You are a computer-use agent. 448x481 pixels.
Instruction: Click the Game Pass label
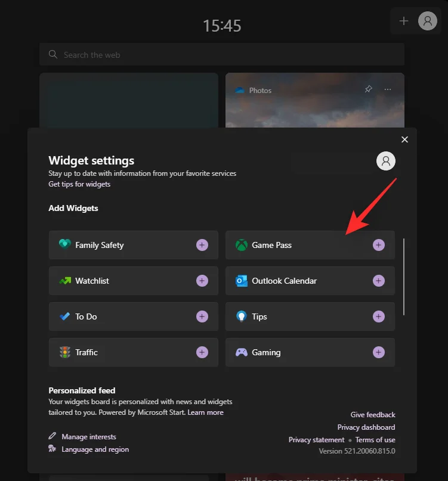[x=272, y=245]
